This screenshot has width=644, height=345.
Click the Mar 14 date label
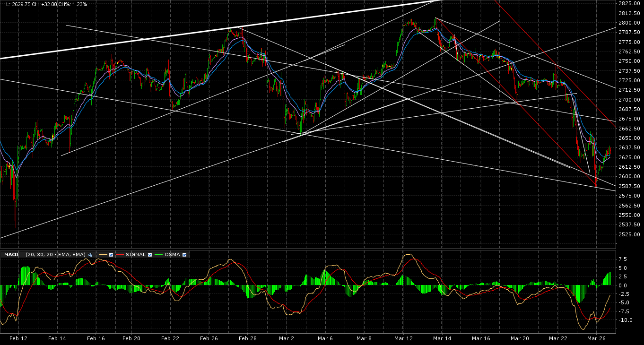tap(442, 338)
